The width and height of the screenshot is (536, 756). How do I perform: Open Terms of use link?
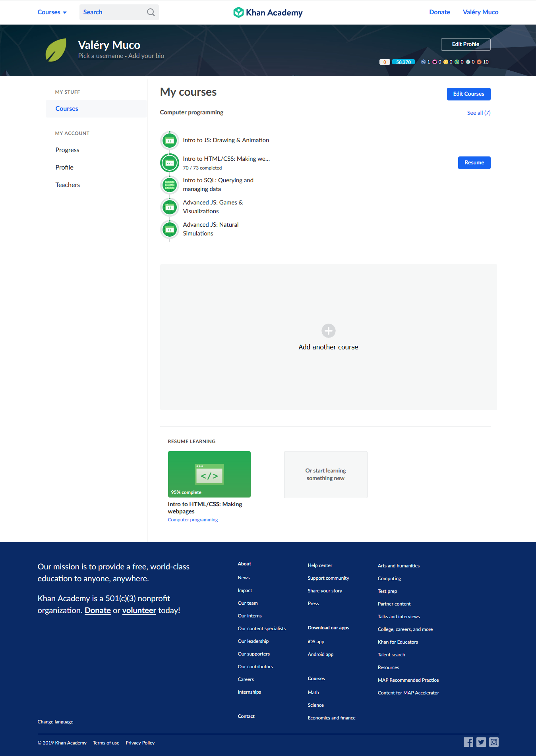[x=106, y=743]
